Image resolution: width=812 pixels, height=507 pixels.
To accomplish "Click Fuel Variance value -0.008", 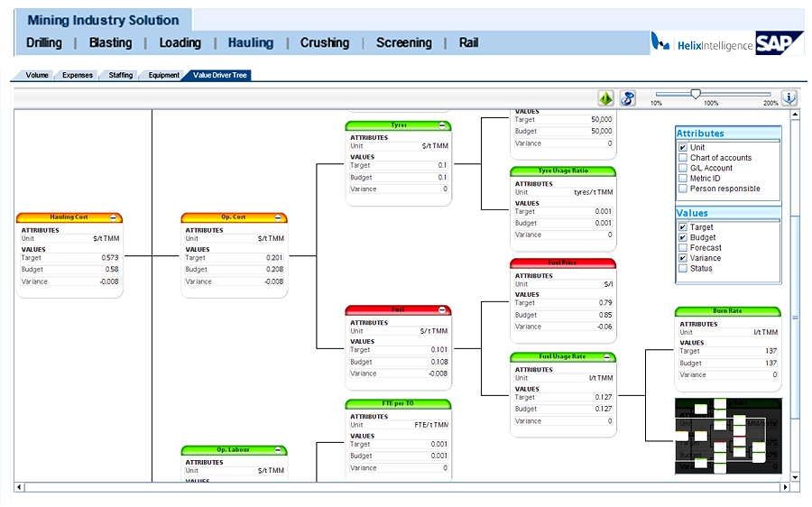I will [438, 373].
